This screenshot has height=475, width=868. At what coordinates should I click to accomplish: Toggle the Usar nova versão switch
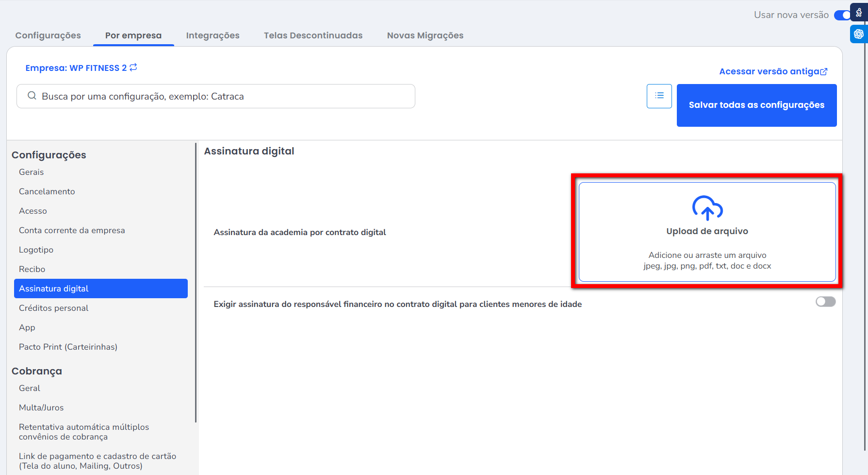tap(843, 15)
